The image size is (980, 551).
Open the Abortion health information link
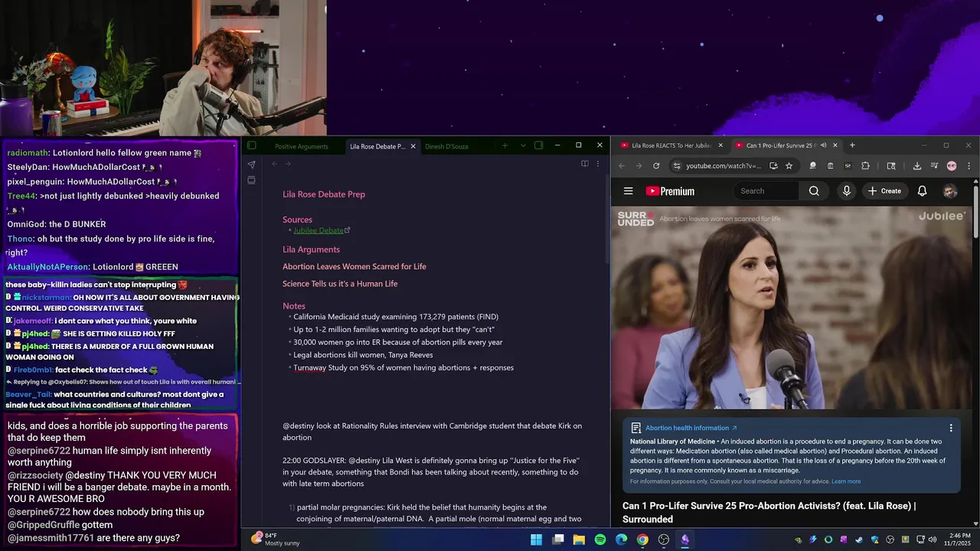(691, 428)
